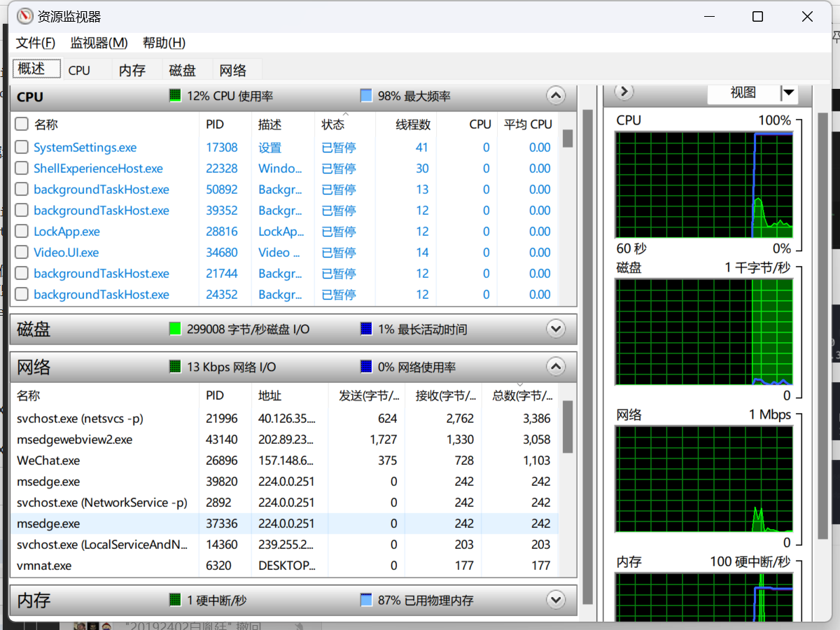Toggle the select-all checkbox beside 名称
The height and width of the screenshot is (630, 840).
tap(22, 124)
